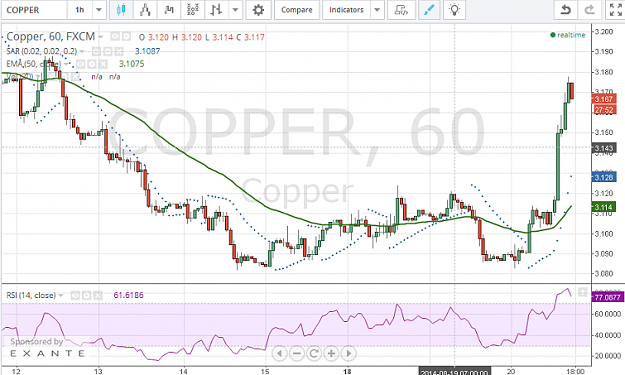Screen dimensions: 625x375
Task: Hide the SAR indicator with eye icon
Action: [96, 51]
